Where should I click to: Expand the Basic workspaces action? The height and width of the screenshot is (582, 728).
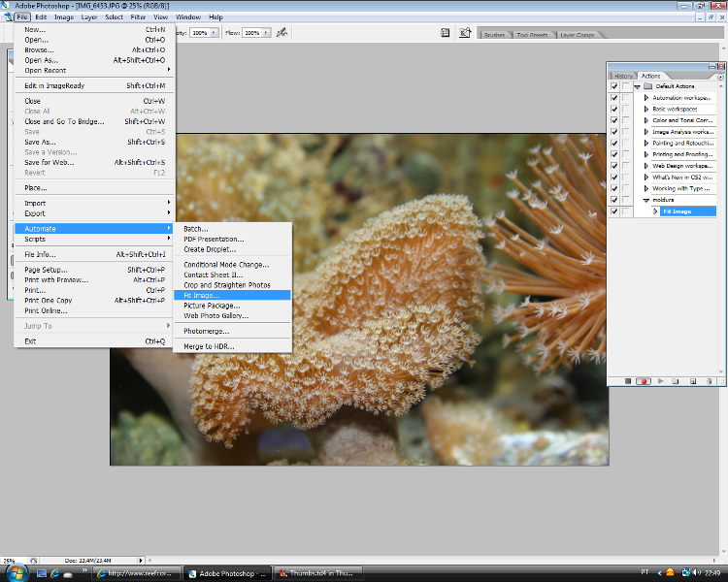646,109
